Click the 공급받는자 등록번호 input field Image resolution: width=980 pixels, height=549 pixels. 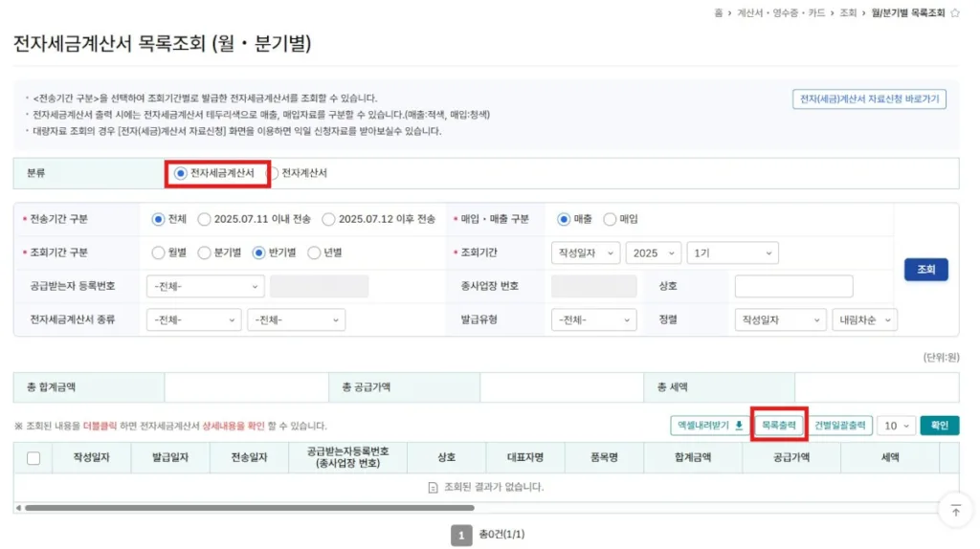pyautogui.click(x=320, y=286)
